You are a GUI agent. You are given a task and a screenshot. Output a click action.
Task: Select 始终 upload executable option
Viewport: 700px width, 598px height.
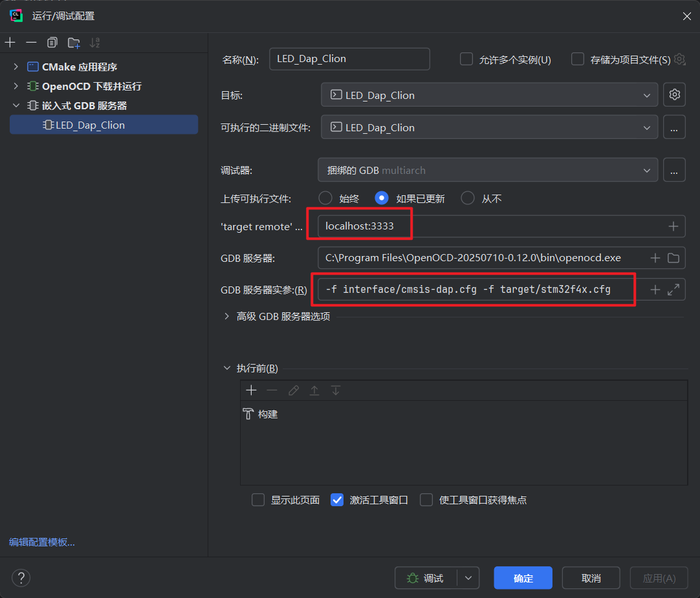point(325,198)
